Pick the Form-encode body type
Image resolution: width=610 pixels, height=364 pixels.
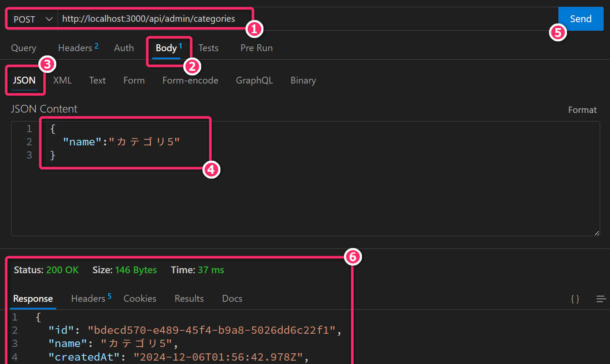(x=190, y=81)
